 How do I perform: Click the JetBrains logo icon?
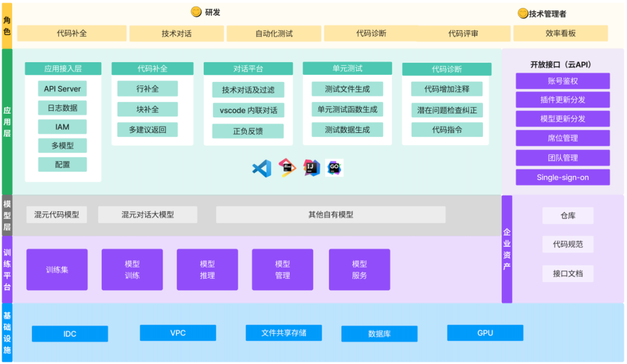(x=286, y=168)
